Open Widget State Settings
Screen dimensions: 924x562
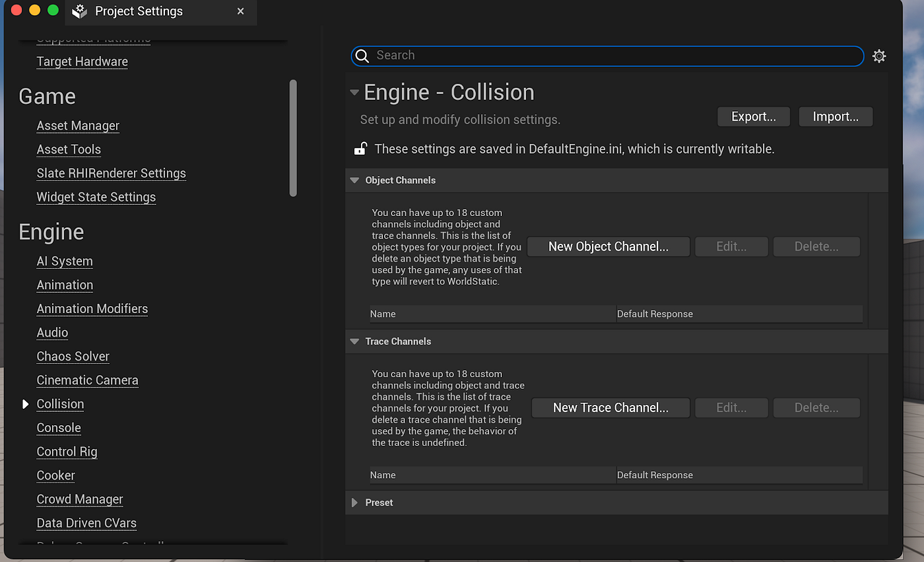(96, 197)
